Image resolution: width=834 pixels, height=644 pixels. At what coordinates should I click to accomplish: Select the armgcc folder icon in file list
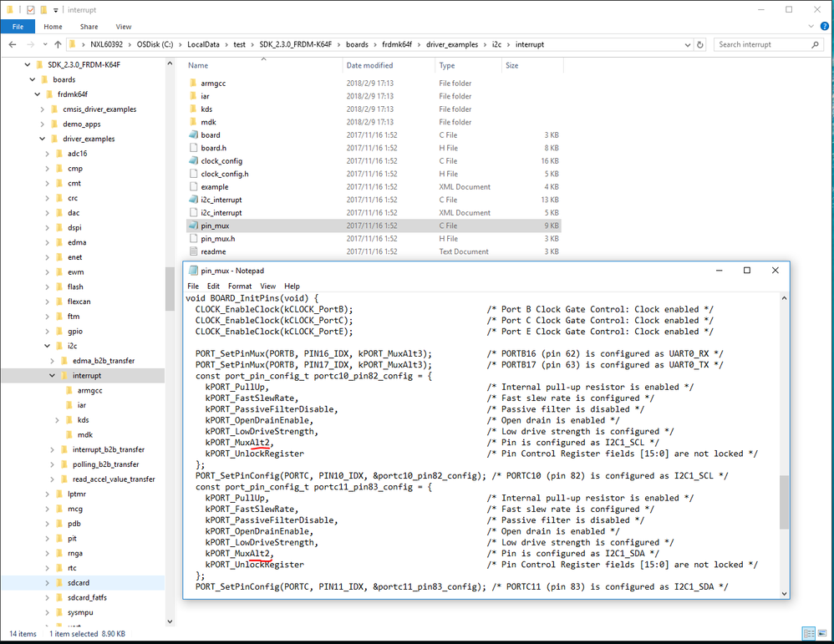click(x=193, y=83)
